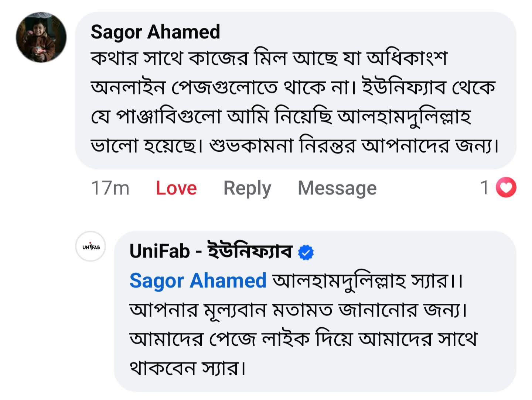Open the black Sagor Ahamed commenter name
Viewport: 532px width, 400px height.
155,32
